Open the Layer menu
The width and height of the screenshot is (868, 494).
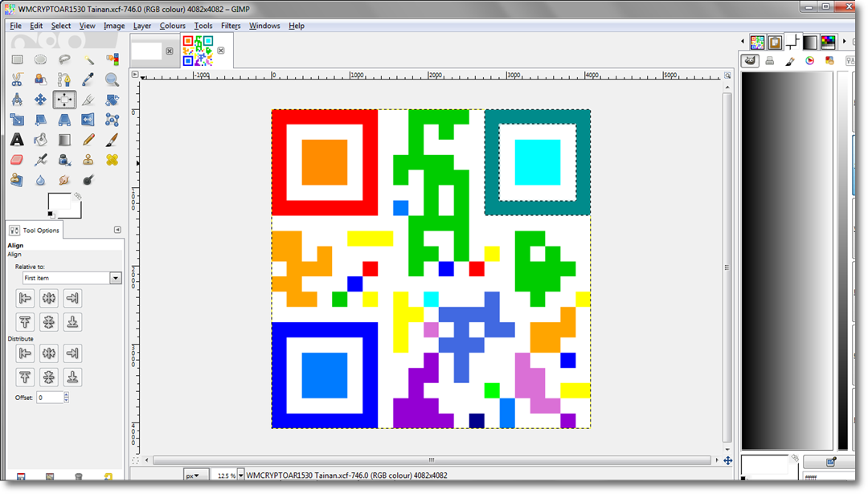pyautogui.click(x=142, y=26)
